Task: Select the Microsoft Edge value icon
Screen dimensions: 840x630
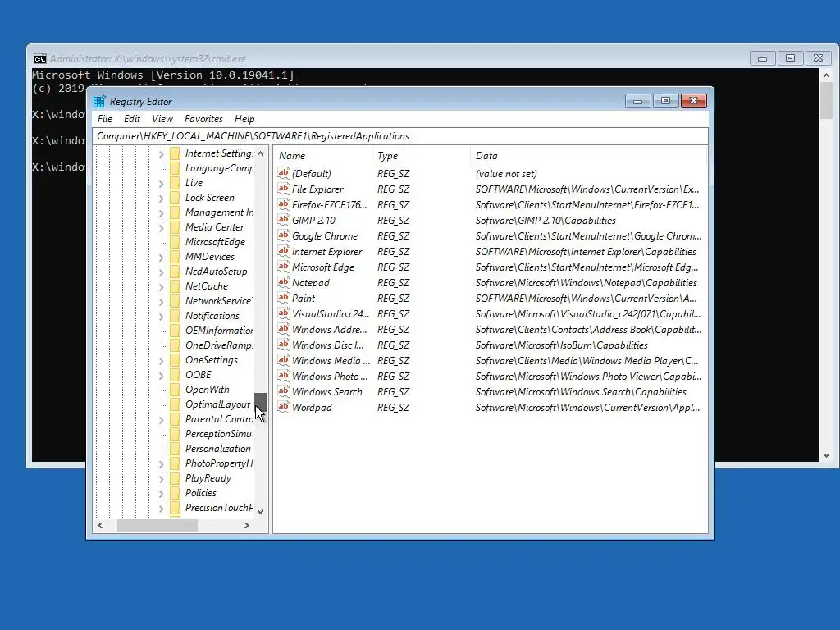Action: pyautogui.click(x=283, y=267)
